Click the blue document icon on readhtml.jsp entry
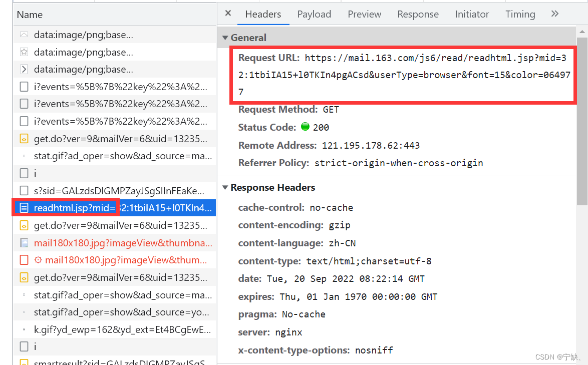The height and width of the screenshot is (365, 588). click(25, 207)
